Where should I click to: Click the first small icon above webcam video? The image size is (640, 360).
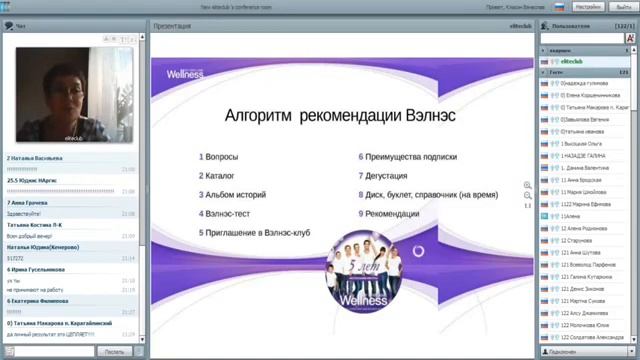click(x=106, y=39)
